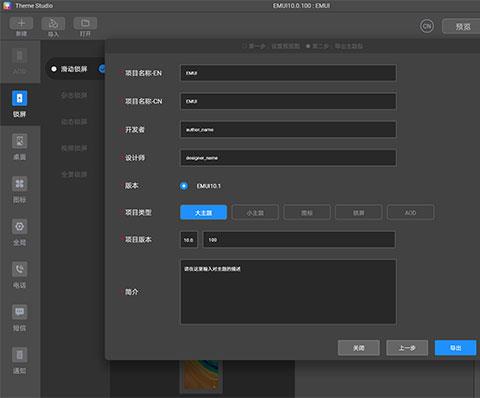Click the 第一步 step indicator
Screen dimensions: 480x398
[x=271, y=46]
